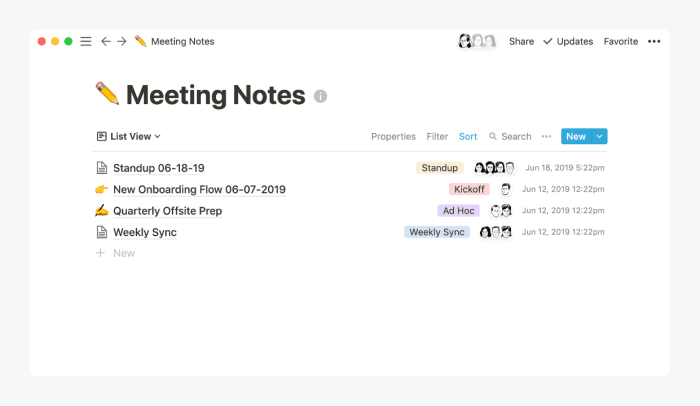
Task: View page collaborators' avatars in top bar
Action: coord(477,41)
